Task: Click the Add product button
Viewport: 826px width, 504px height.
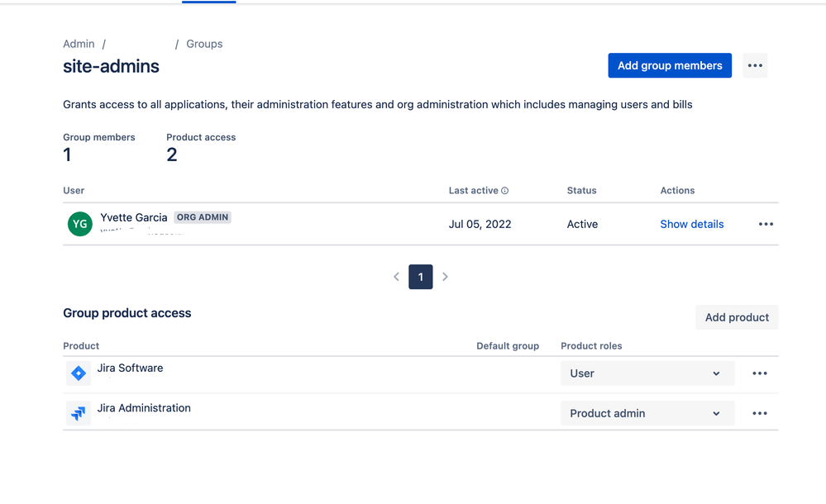Action: pyautogui.click(x=737, y=317)
